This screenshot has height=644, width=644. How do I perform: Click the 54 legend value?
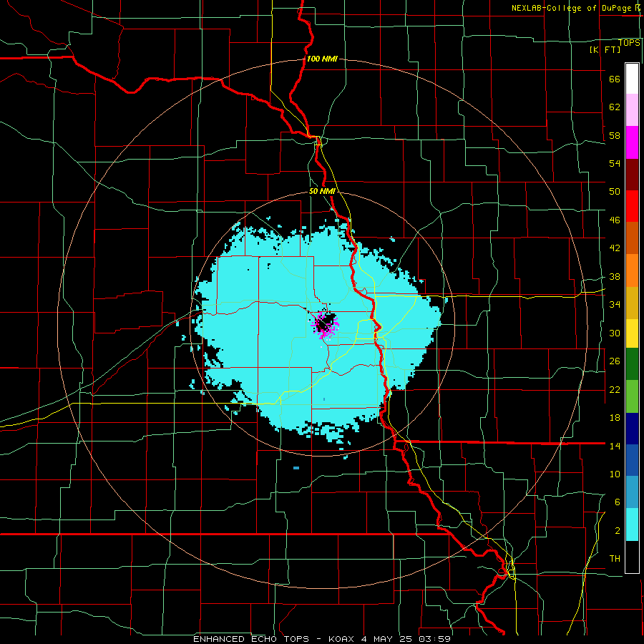[615, 163]
